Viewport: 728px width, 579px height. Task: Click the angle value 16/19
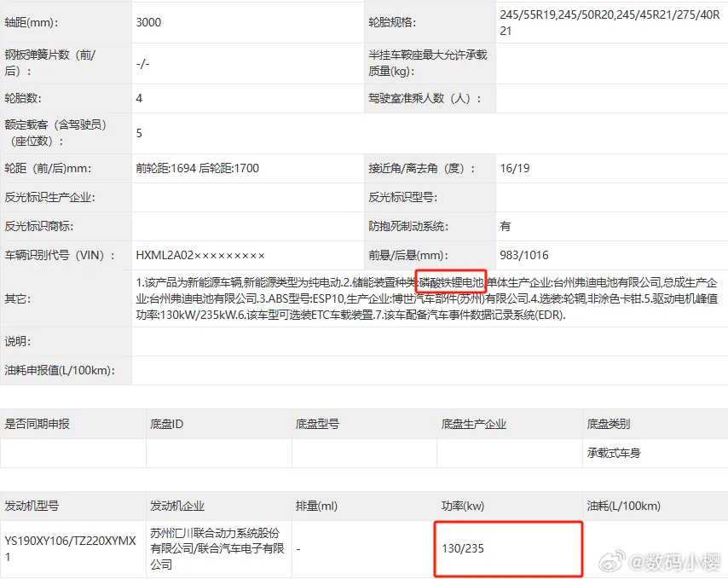pyautogui.click(x=514, y=168)
